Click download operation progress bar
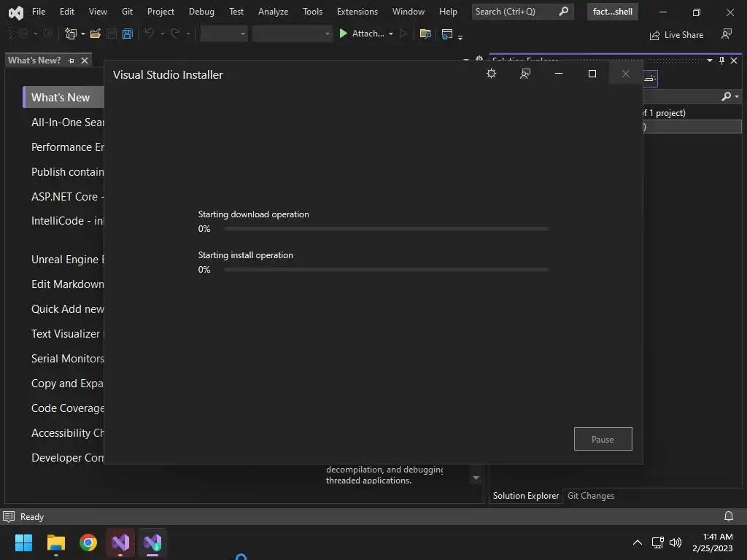Viewport: 747px width, 560px height. (387, 228)
